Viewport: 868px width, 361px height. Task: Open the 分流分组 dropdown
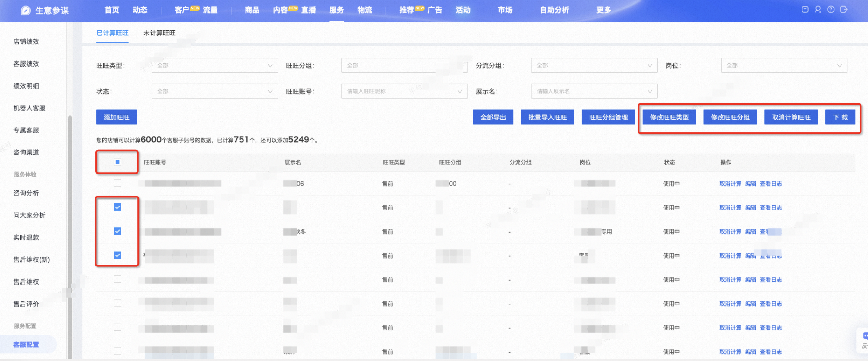click(x=594, y=65)
